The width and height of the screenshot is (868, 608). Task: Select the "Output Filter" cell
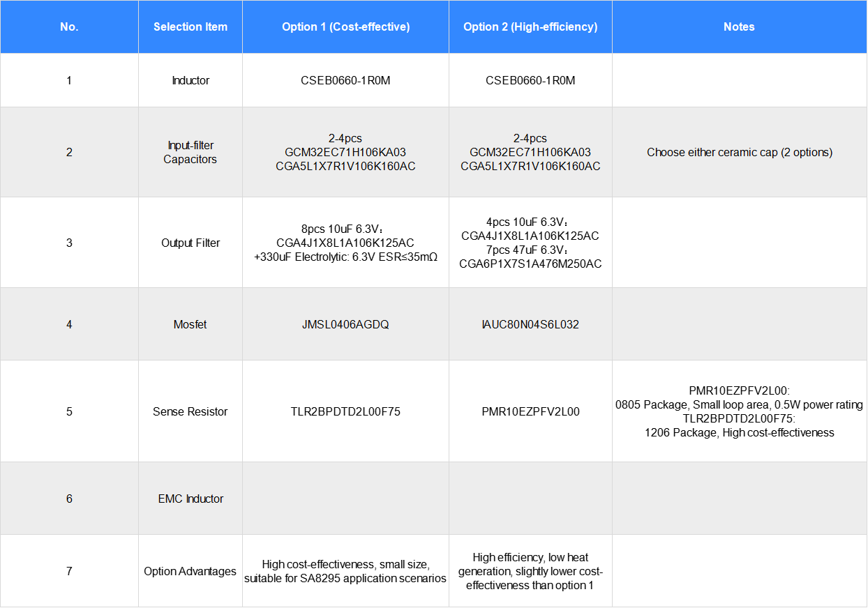(x=190, y=243)
